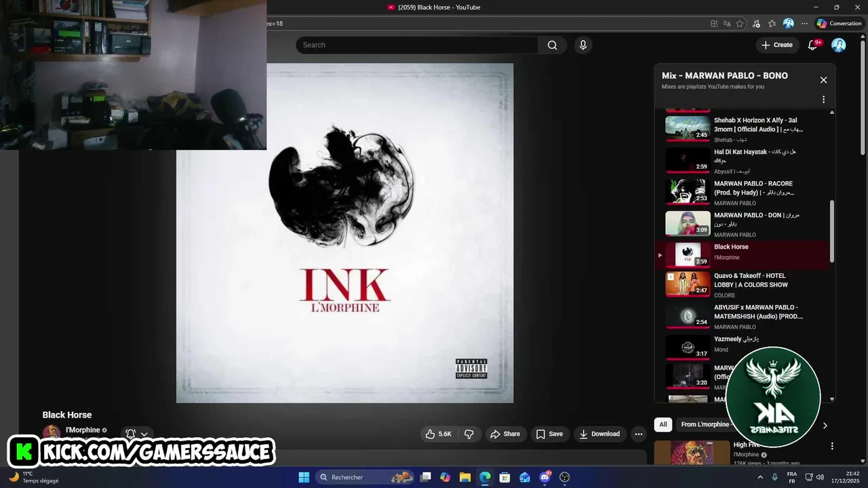Show hidden system tray icons chevron

[x=759, y=477]
